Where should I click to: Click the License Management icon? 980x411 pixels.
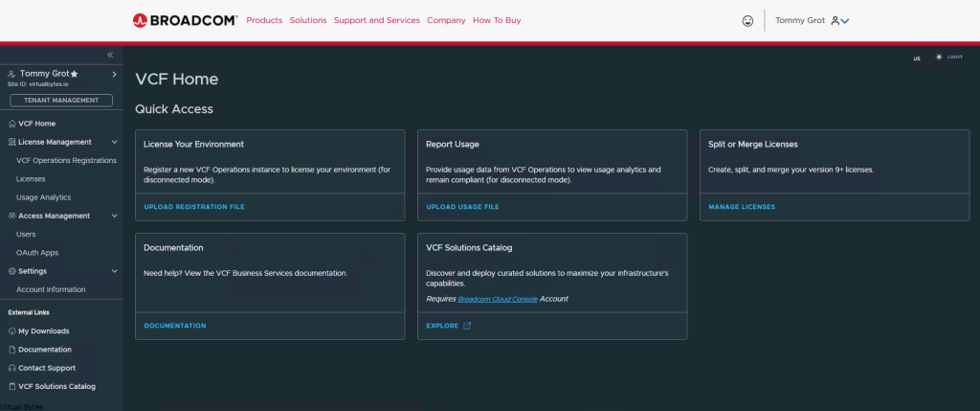click(x=12, y=142)
